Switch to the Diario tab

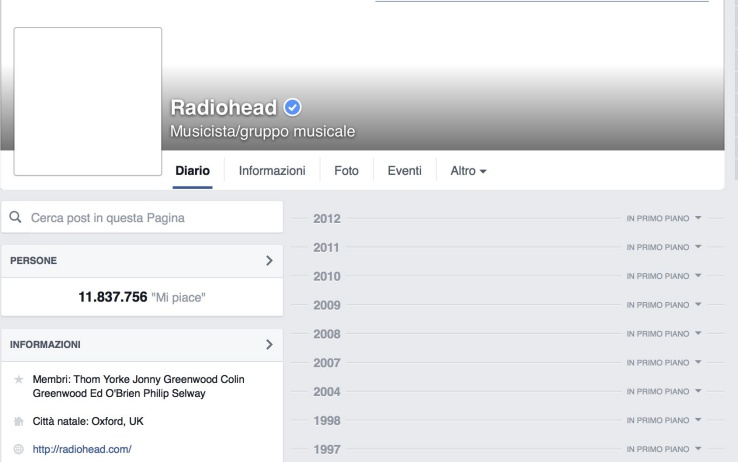coord(193,171)
